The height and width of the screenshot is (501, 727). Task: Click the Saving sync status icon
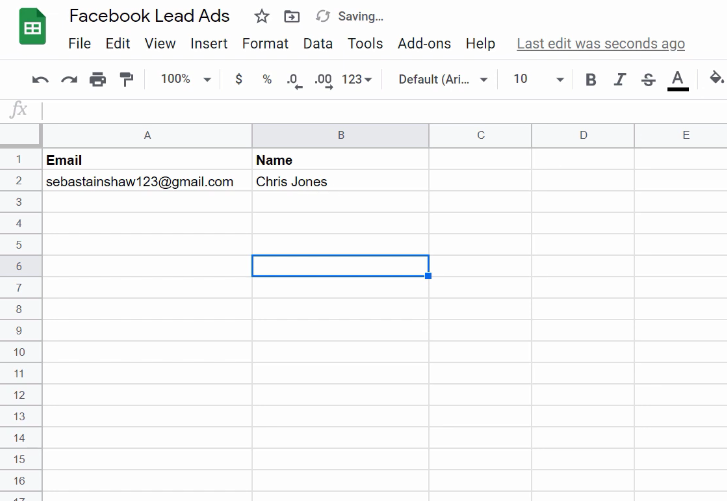[x=323, y=17]
